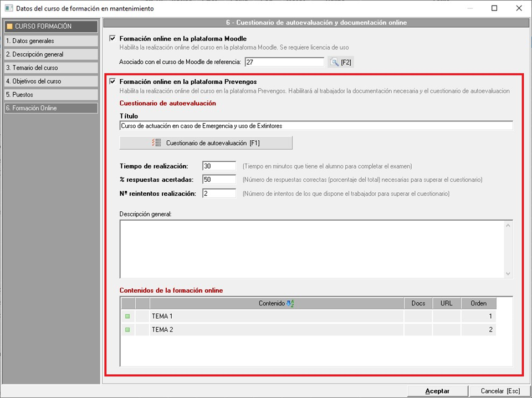Image resolution: width=532 pixels, height=398 pixels.
Task: Click the Moodle course search magnifier icon
Action: pyautogui.click(x=334, y=62)
